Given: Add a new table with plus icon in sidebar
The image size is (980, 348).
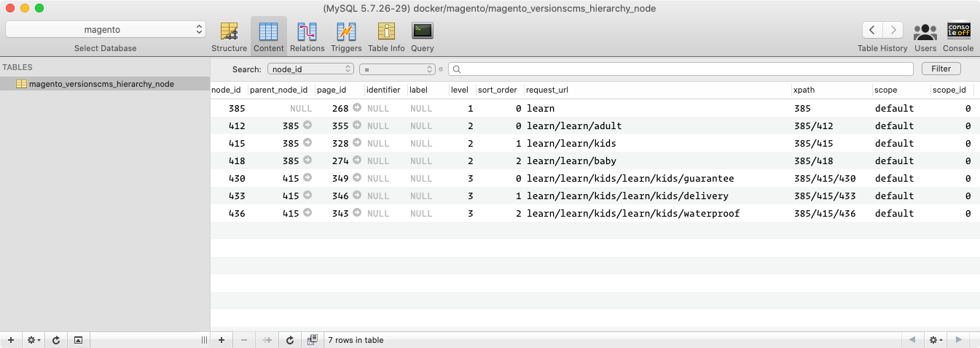Looking at the screenshot, I should coord(10,340).
